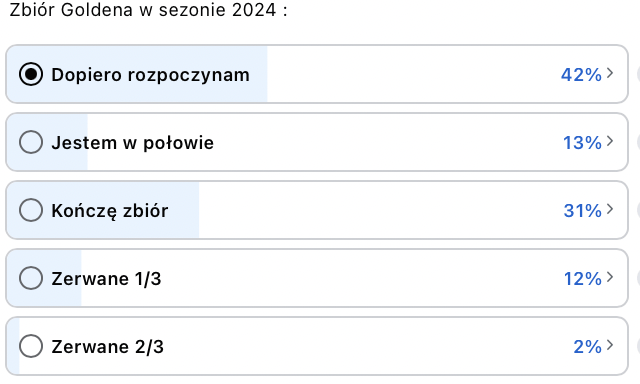The width and height of the screenshot is (640, 384).
Task: Click the 2% vote result
Action: coord(587,347)
